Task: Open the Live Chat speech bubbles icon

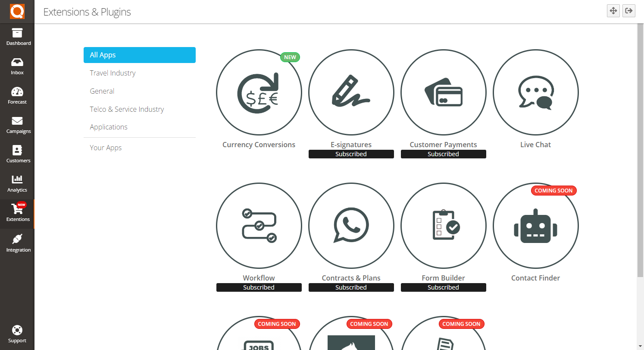Action: tap(535, 92)
